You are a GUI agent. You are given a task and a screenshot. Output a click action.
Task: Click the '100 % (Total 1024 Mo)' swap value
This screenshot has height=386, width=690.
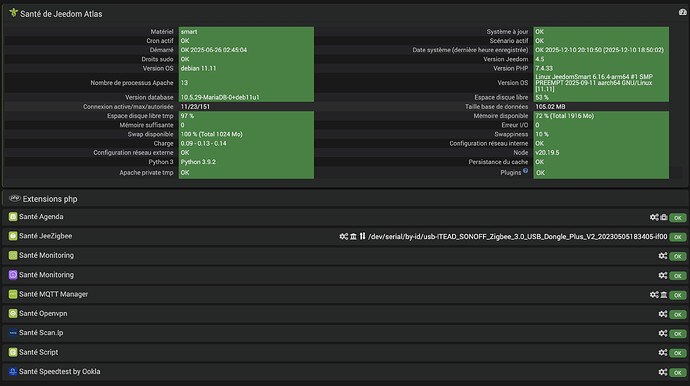(211, 134)
